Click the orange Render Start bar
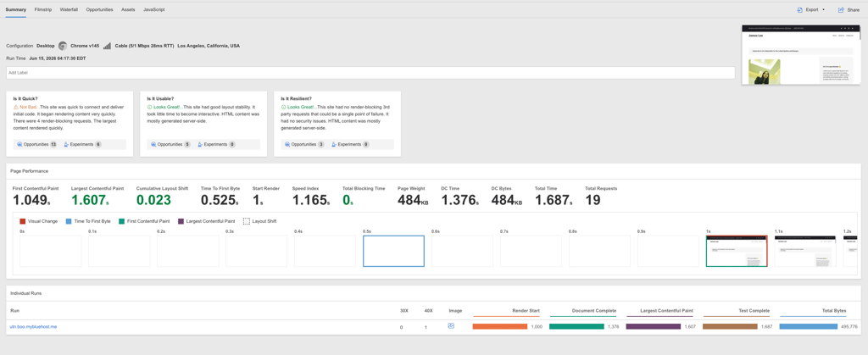 (500, 327)
